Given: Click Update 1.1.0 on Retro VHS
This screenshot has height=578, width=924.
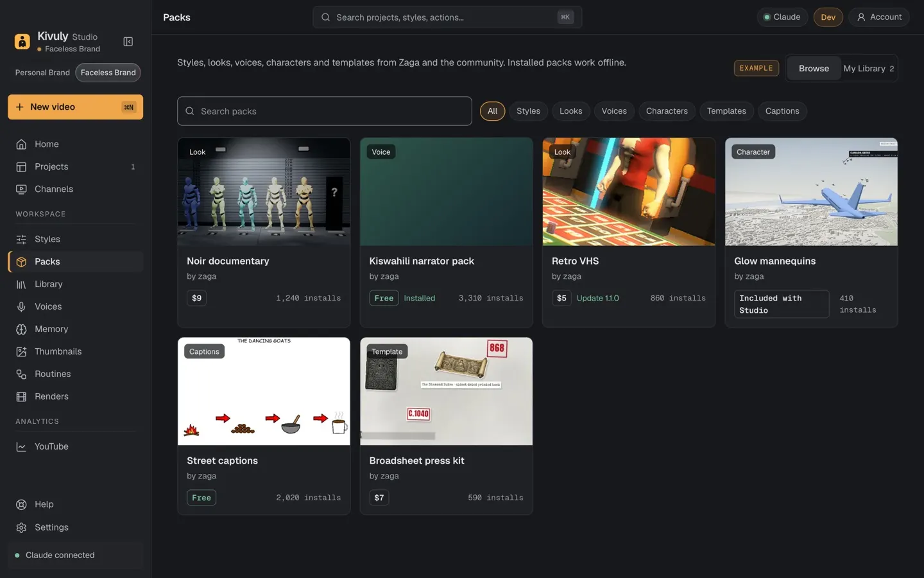Looking at the screenshot, I should pyautogui.click(x=597, y=298).
